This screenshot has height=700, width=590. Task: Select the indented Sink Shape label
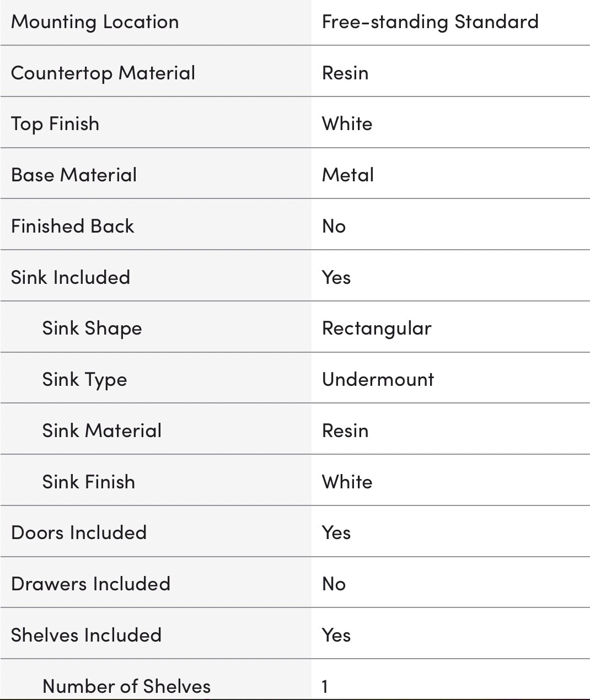(92, 329)
